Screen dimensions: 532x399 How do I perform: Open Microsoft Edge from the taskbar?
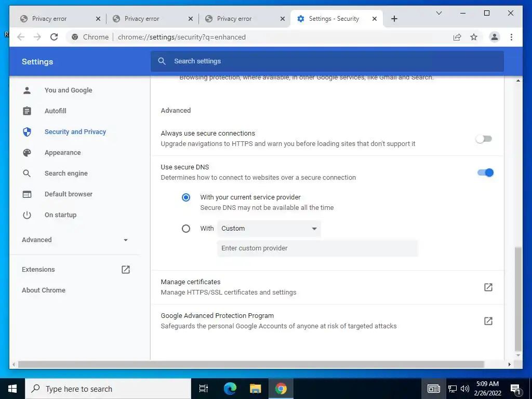230,389
